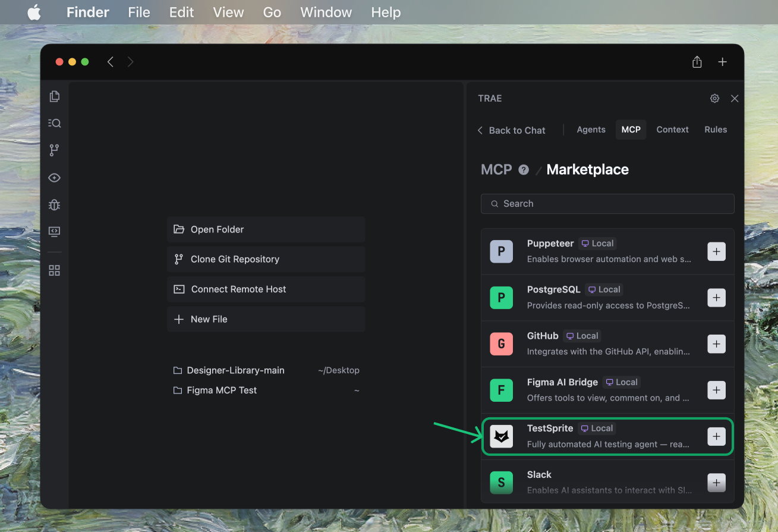Screen dimensions: 778x532
Task: Open the View menu
Action: 228,12
